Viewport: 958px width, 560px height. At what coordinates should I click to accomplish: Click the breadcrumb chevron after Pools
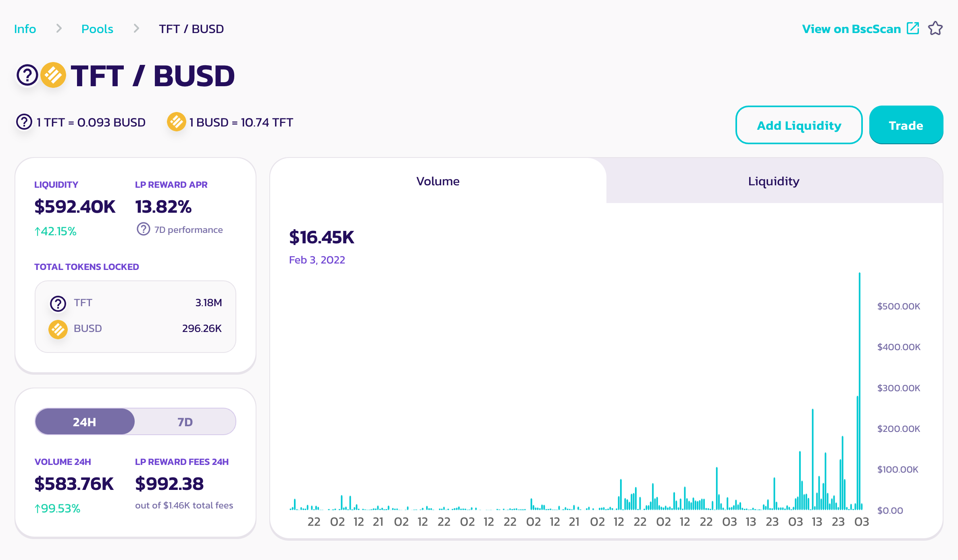point(136,29)
